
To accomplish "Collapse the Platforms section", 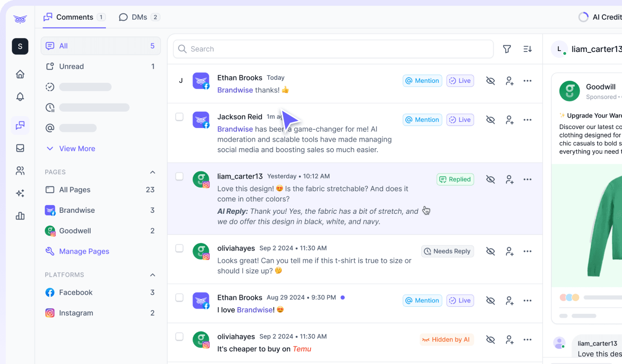I will pos(153,275).
